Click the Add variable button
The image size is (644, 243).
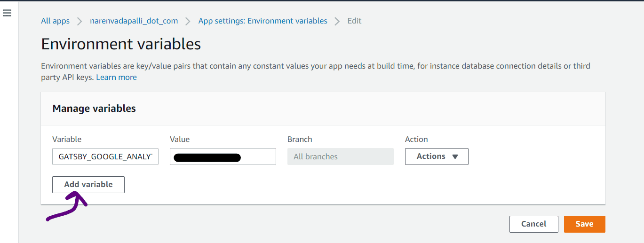[88, 185]
